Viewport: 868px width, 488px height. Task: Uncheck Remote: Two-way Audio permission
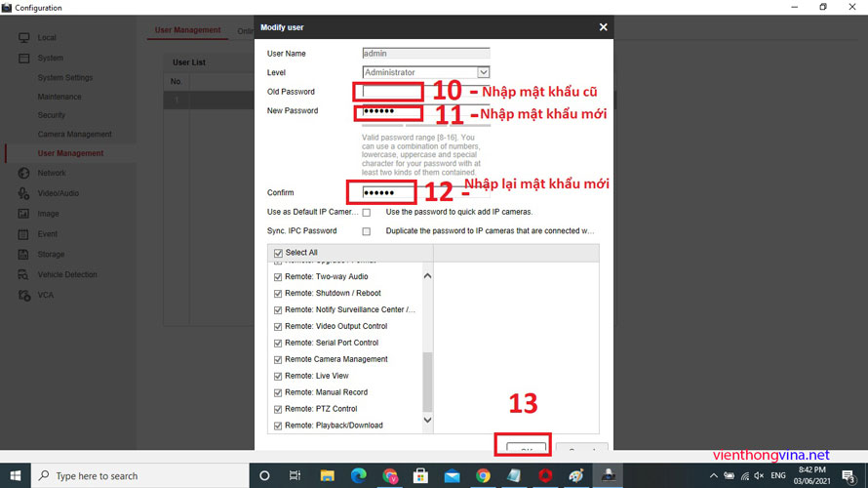(278, 277)
